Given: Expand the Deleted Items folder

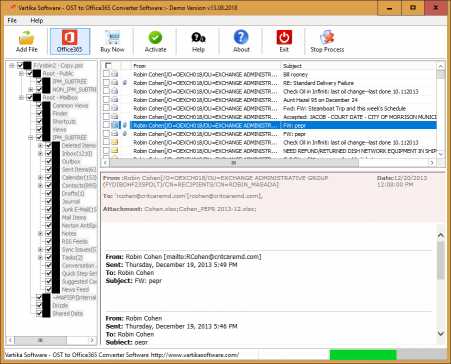Looking at the screenshot, I should 40,145.
